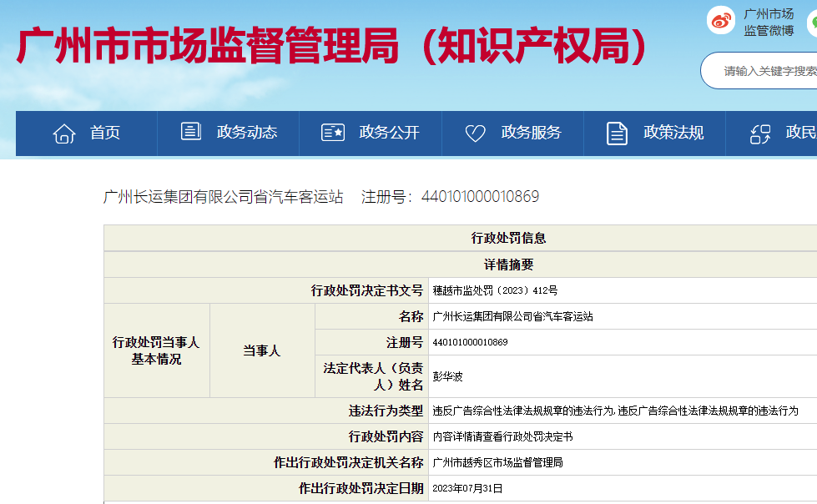Click the document number 穗越市监处罚（2023）412号
Viewport: 817px width, 504px height.
coord(495,290)
